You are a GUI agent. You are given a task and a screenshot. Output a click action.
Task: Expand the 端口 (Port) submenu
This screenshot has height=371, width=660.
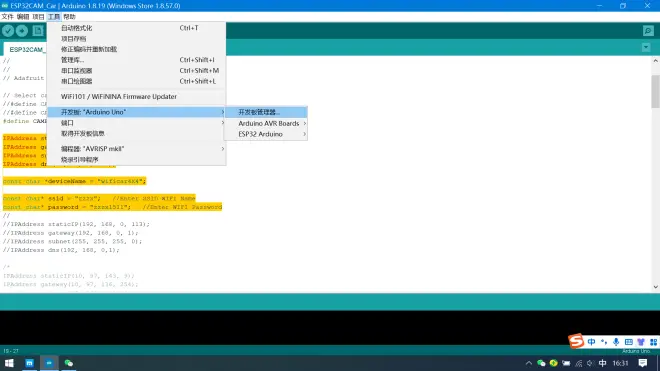(x=136, y=123)
